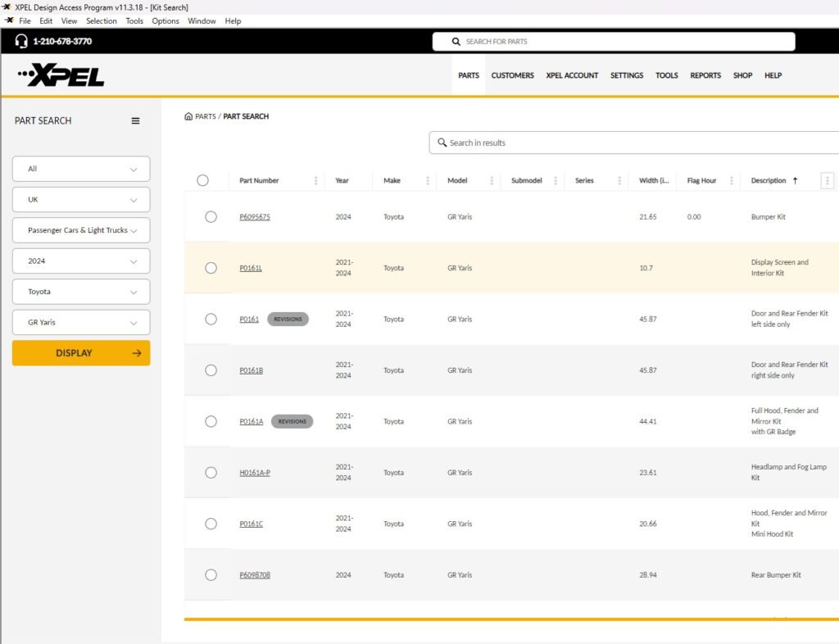The image size is (839, 644).
Task: Select the radio button for part P6095675
Action: (x=211, y=217)
